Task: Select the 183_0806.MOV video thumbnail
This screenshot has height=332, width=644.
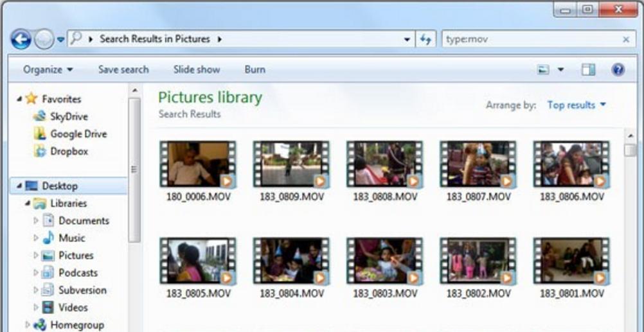Action: pos(572,164)
